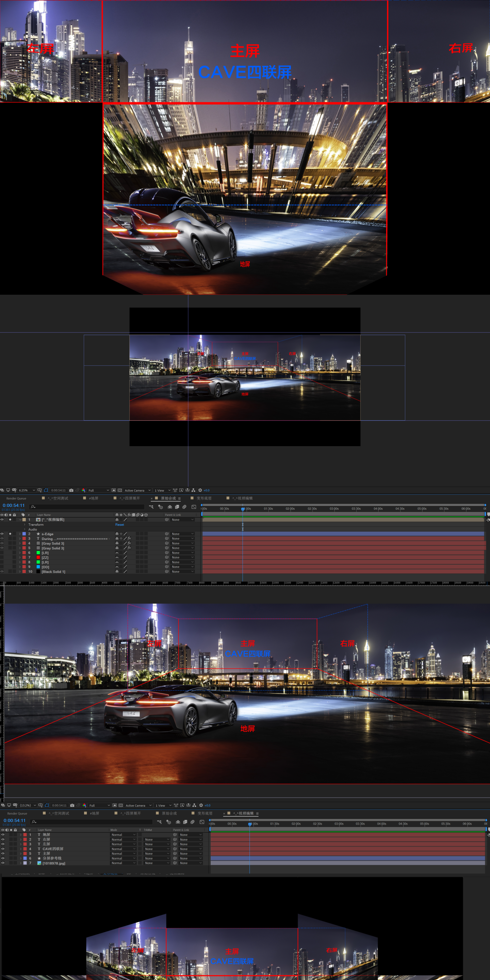
Task: Open TrkMat dropdown for 左屏 layer
Action: click(157, 844)
